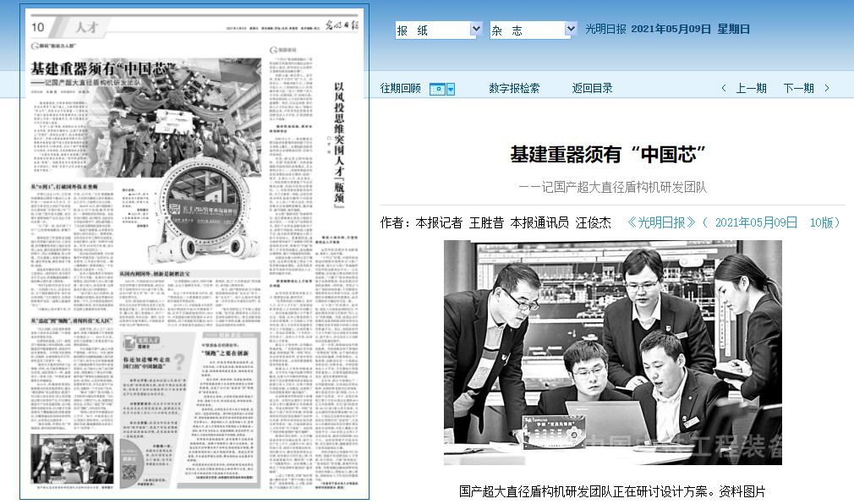Expand the calendar dropdown arrow
This screenshot has width=854, height=504.
(451, 89)
